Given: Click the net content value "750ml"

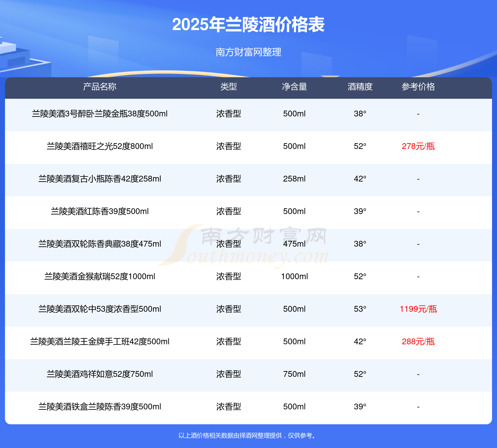Looking at the screenshot, I should [x=294, y=374].
